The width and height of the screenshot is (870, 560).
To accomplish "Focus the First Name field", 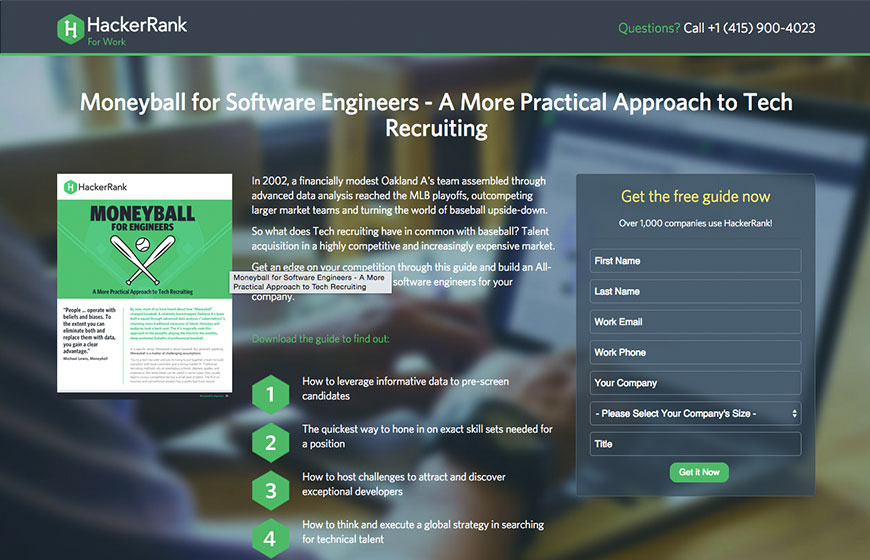I will pos(695,261).
